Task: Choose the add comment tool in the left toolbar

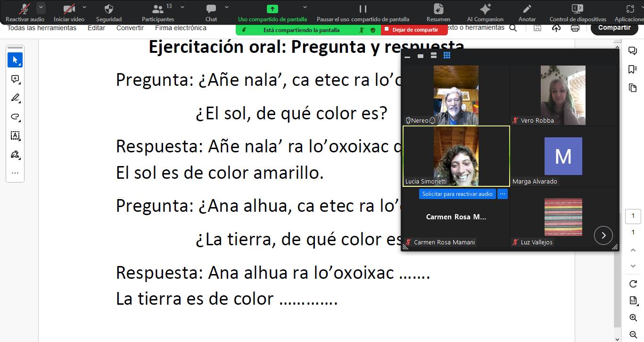Action: (x=15, y=79)
